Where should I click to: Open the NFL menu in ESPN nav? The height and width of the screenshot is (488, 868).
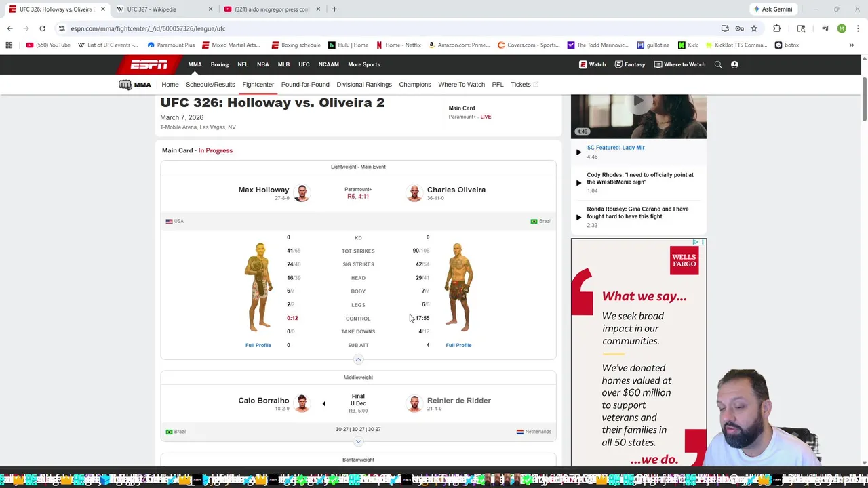243,64
